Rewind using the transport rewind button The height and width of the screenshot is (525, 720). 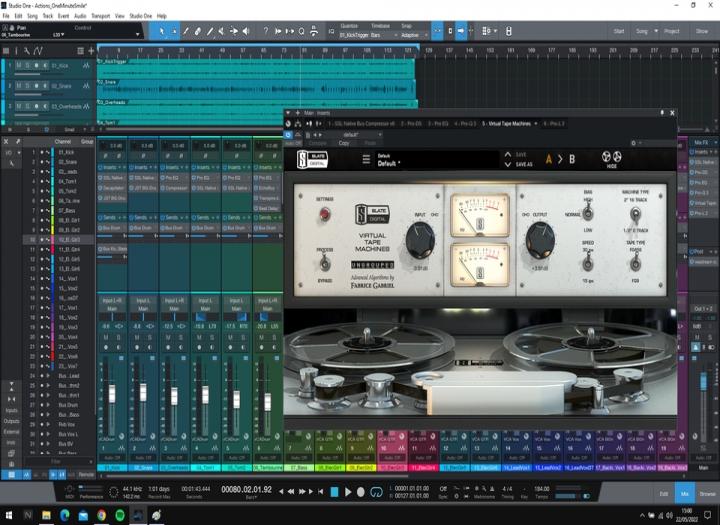coord(291,491)
